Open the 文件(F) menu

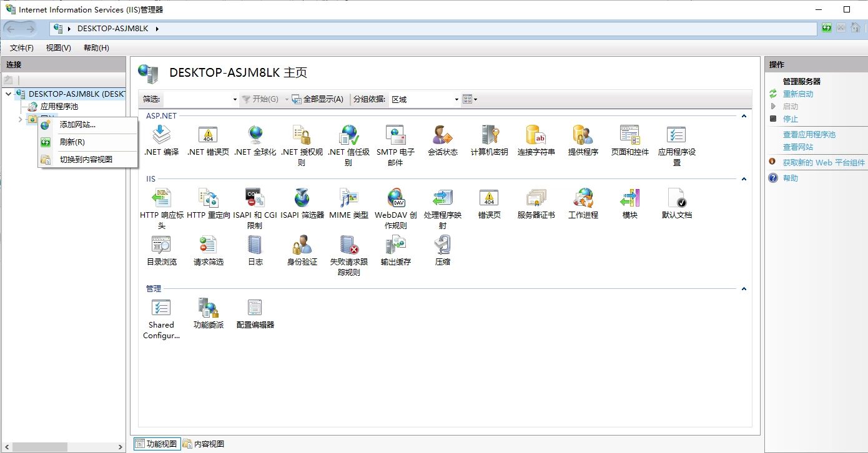tap(22, 48)
